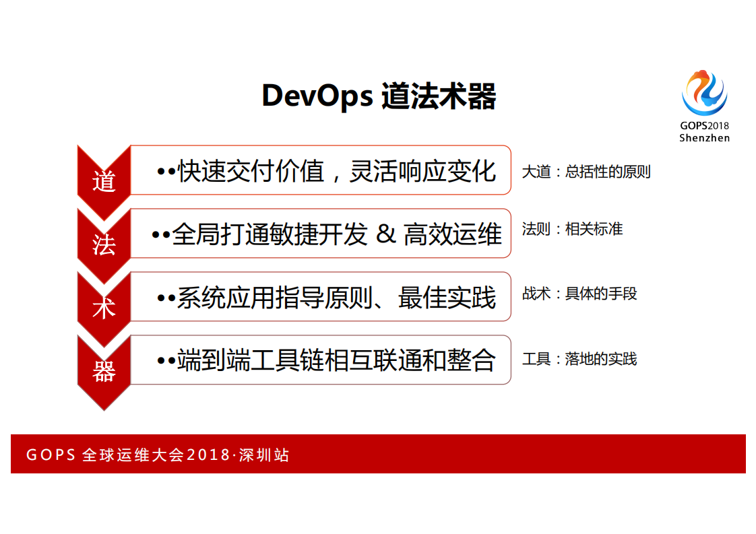756x534 pixels.
Task: Expand the 大道：总括性的原则 annotation
Action: tap(586, 172)
